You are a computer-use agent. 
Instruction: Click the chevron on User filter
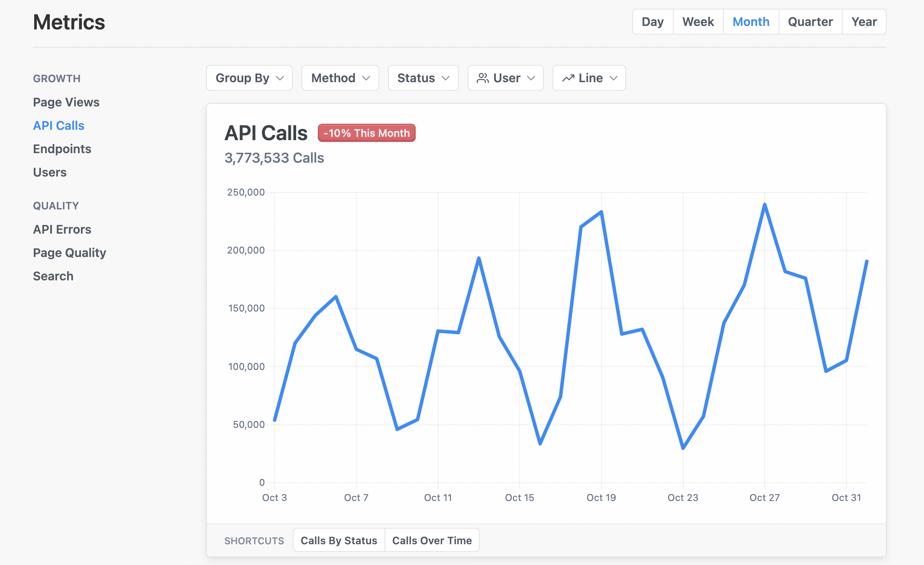tap(531, 78)
